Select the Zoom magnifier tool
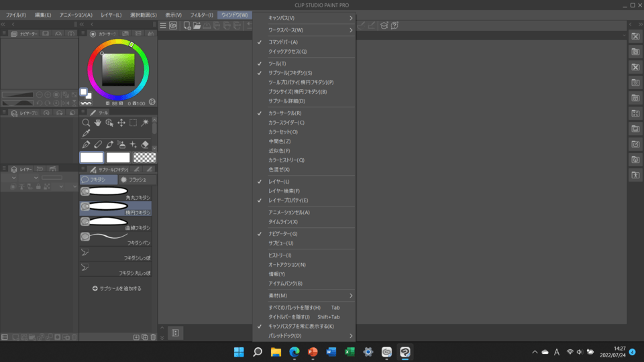 click(x=86, y=122)
